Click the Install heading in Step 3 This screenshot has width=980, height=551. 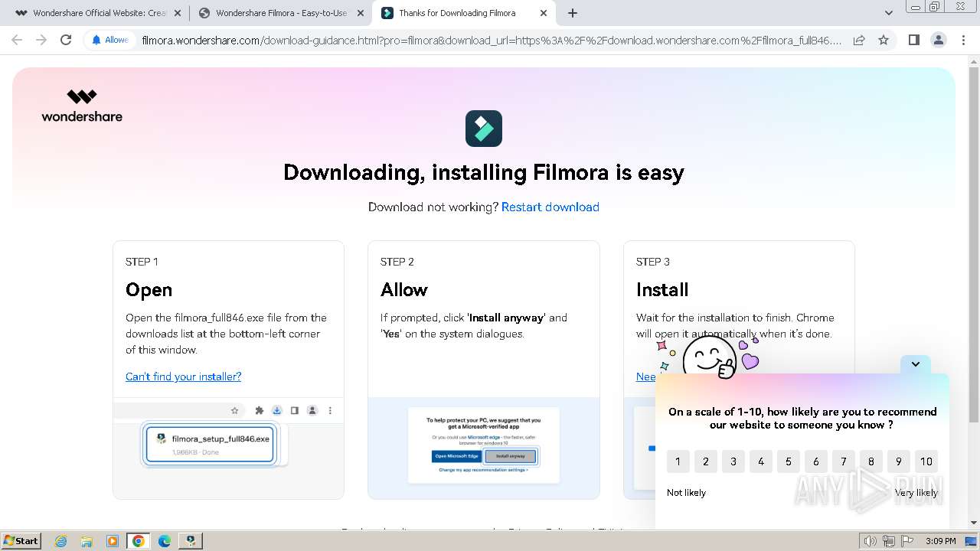(662, 290)
